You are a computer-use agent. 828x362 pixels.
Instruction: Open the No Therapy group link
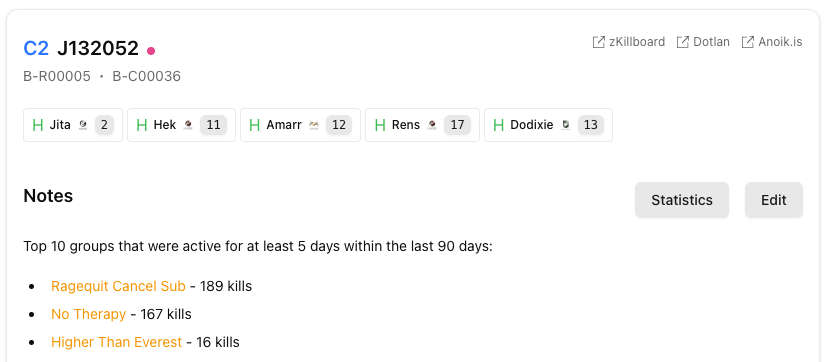pos(89,314)
